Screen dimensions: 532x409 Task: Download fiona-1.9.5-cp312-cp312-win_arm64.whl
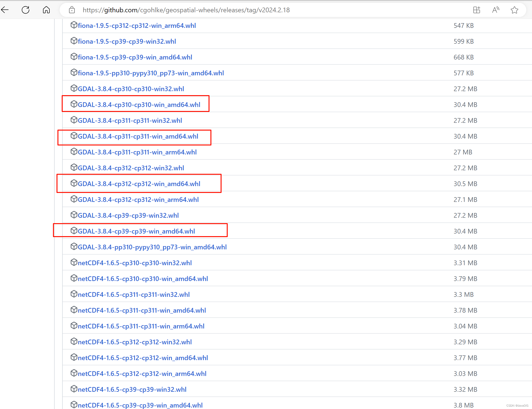coord(137,26)
